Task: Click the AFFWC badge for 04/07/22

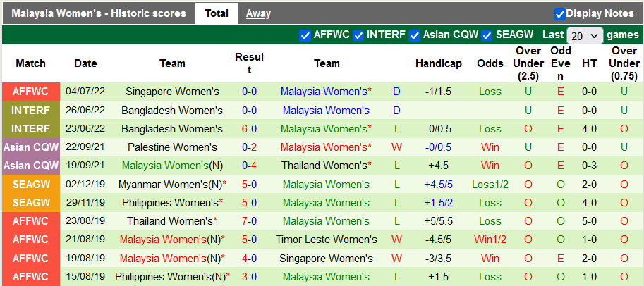Action: click(30, 92)
